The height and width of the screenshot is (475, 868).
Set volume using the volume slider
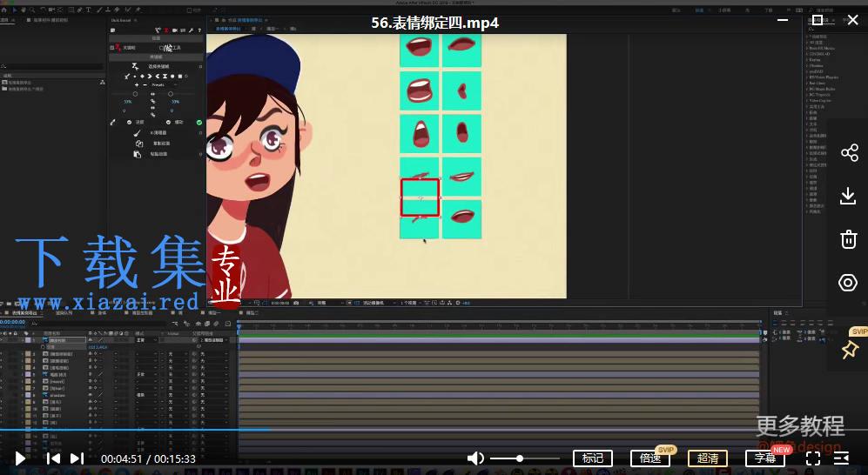(523, 458)
